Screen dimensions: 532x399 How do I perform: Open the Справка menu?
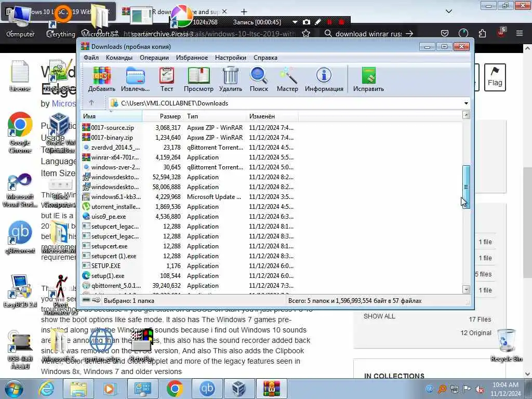click(265, 58)
